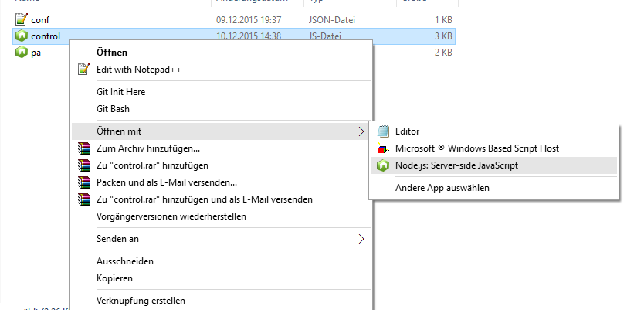Click the conf JSON file icon

click(21, 19)
